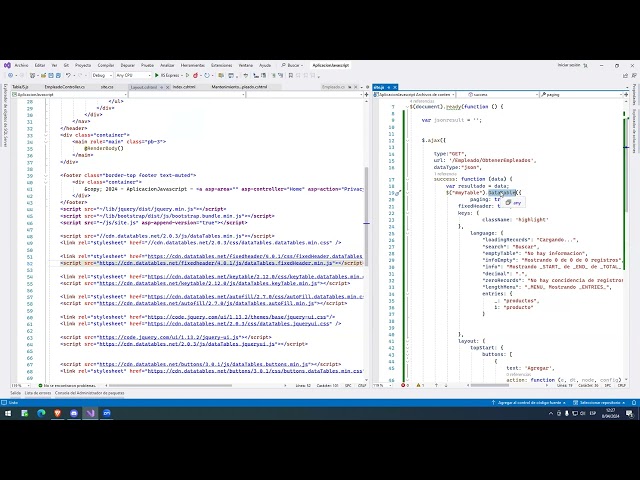Collapse language block at line 25

coord(407,233)
